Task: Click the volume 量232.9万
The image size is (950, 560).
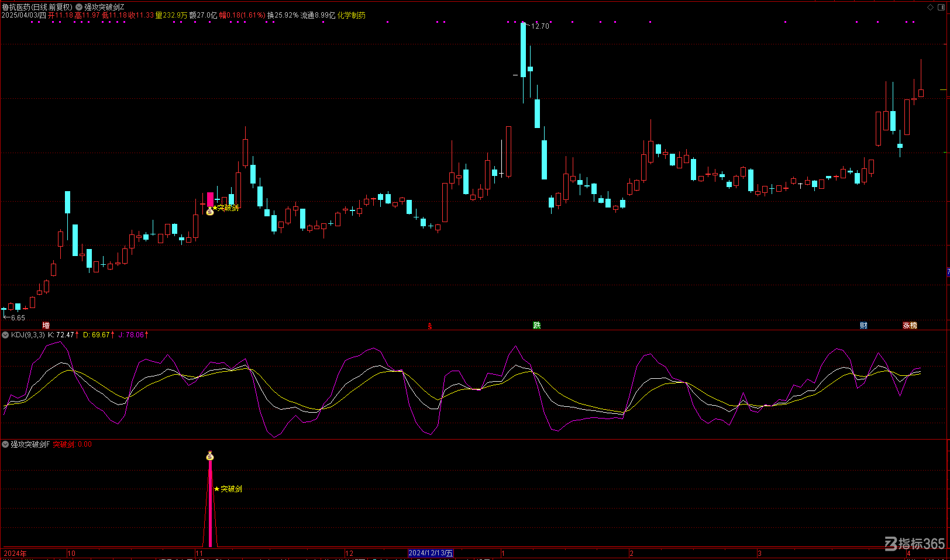Action: pos(171,15)
